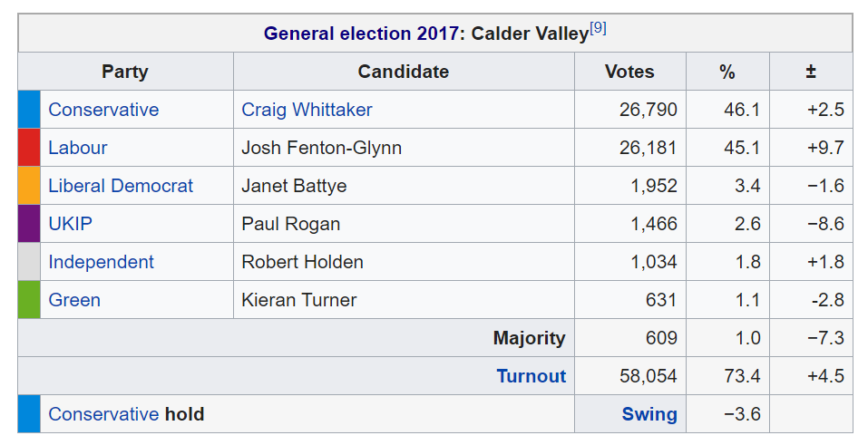Viewport: 868px width, 445px height.
Task: Click the Conservative party link
Action: pyautogui.click(x=103, y=110)
